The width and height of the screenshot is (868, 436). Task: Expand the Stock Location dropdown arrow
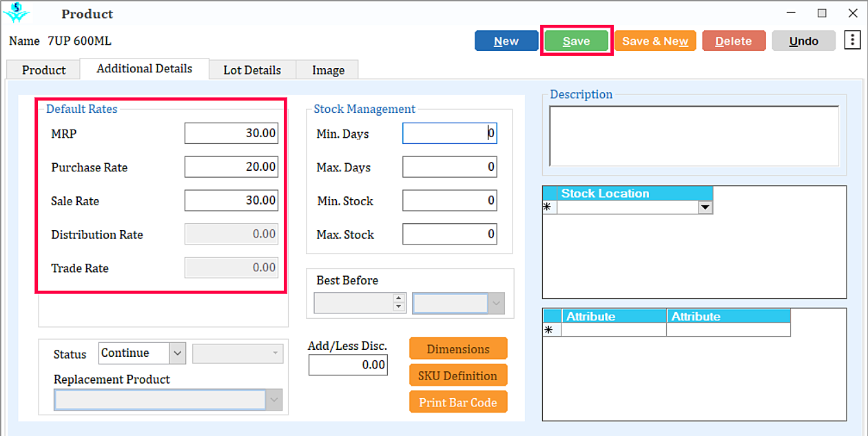tap(705, 207)
